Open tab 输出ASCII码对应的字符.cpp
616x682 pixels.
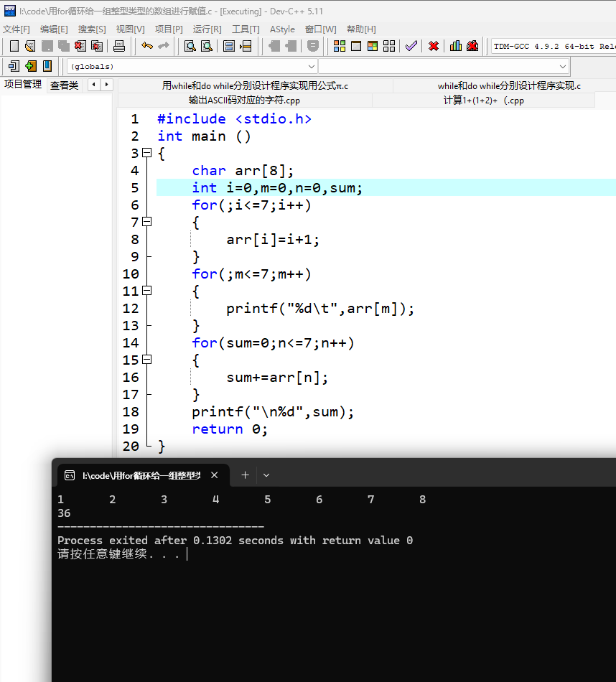coord(245,100)
